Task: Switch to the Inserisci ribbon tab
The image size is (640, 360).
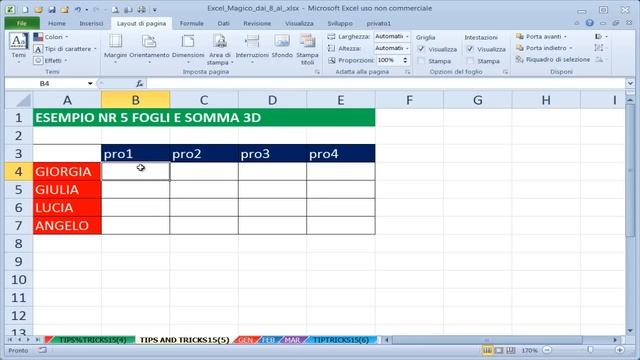Action: pyautogui.click(x=91, y=24)
